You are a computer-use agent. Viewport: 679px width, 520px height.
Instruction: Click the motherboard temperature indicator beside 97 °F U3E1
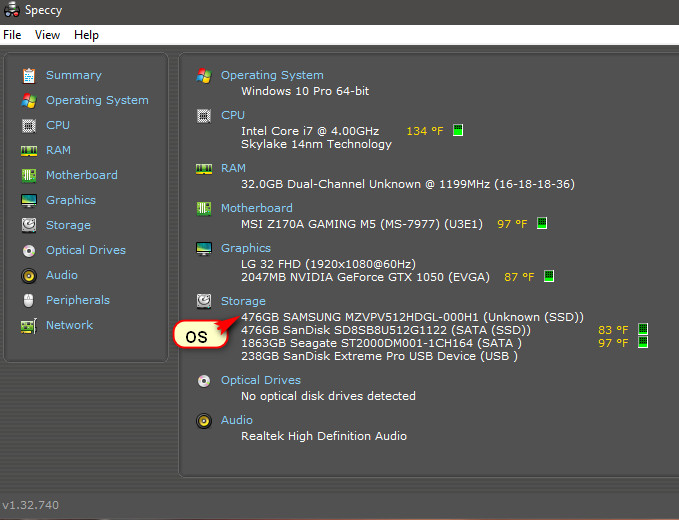point(542,223)
